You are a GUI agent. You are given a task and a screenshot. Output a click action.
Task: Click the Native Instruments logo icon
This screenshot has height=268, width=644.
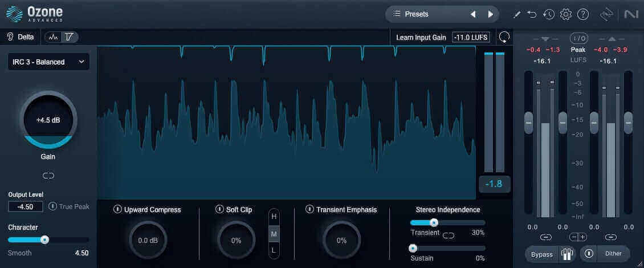pyautogui.click(x=630, y=15)
